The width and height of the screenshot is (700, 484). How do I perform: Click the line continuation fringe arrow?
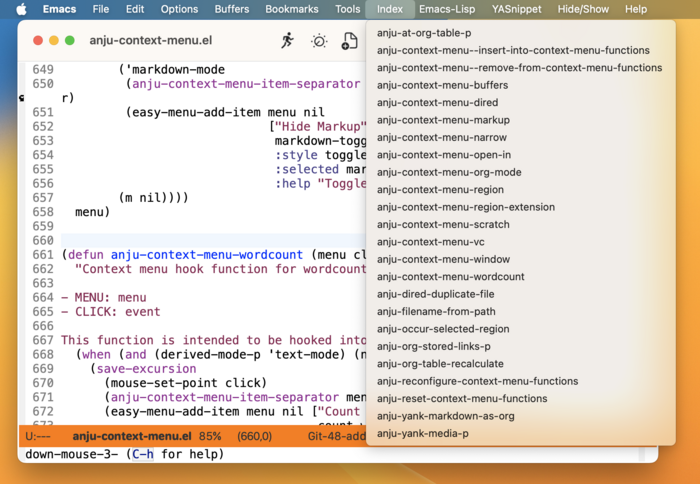tap(21, 98)
